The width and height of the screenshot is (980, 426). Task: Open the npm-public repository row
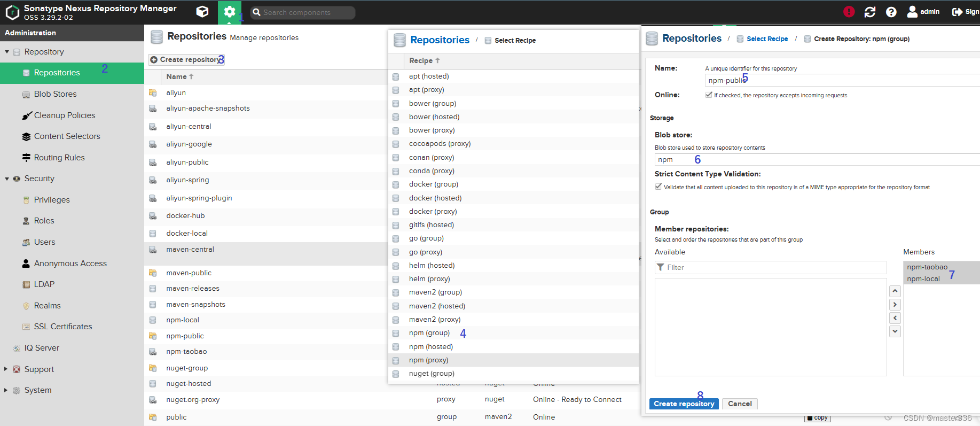[x=185, y=336]
